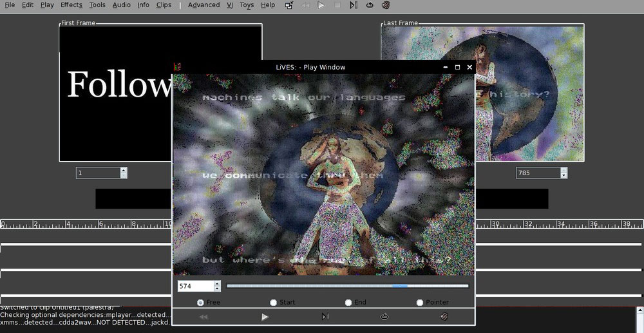Open the Clips menu

[164, 5]
